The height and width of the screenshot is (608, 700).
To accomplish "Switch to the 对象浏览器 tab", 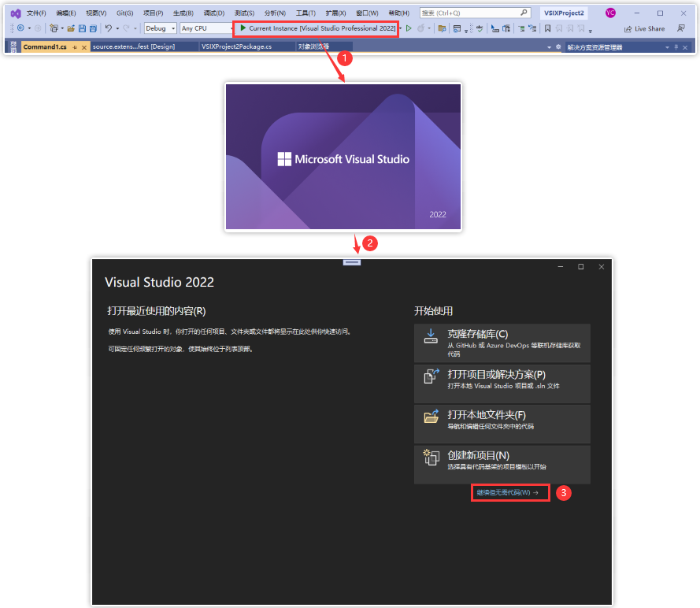I will pyautogui.click(x=324, y=46).
